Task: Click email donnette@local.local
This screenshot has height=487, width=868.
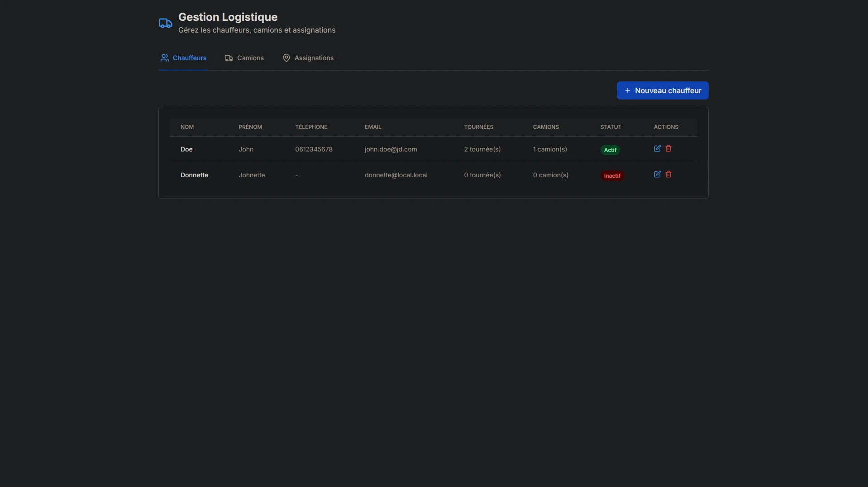Action: 396,175
